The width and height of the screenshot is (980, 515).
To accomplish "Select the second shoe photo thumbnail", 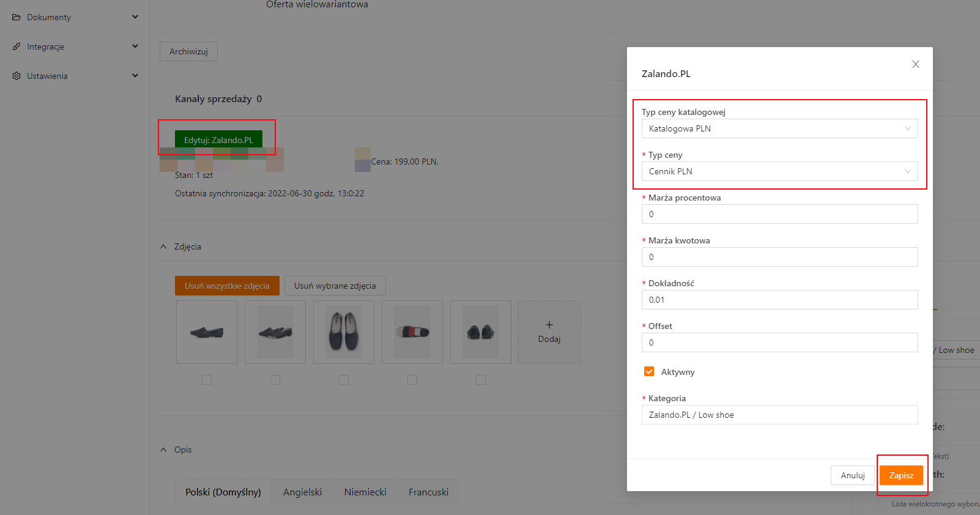I will tap(275, 332).
